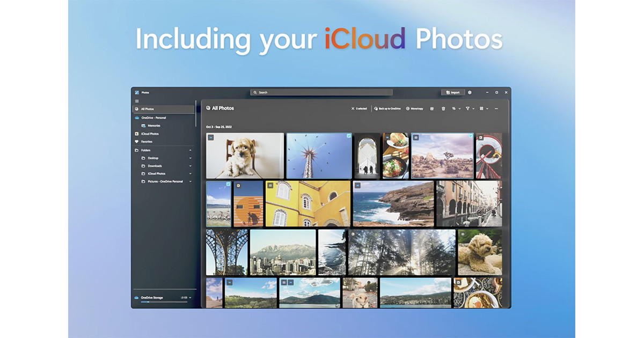Uncheck the beach bicycles photo

228,184
